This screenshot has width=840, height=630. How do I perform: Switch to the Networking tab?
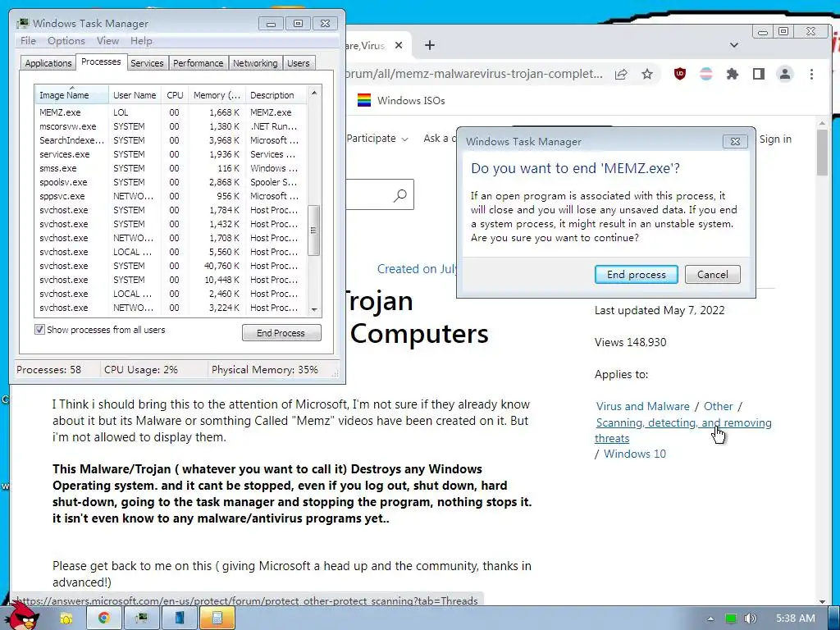coord(255,63)
